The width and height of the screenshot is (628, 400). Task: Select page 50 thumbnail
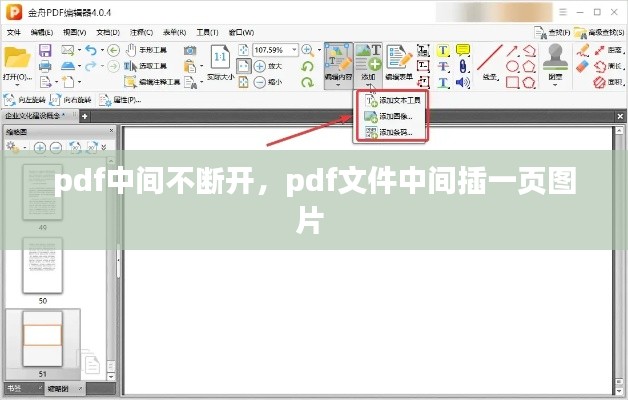tap(43, 264)
